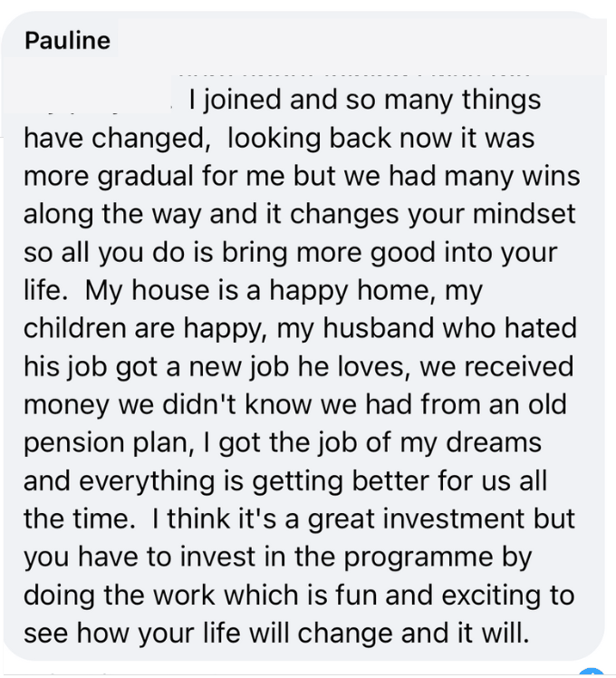Click the blue like reaction icon

[591, 673]
